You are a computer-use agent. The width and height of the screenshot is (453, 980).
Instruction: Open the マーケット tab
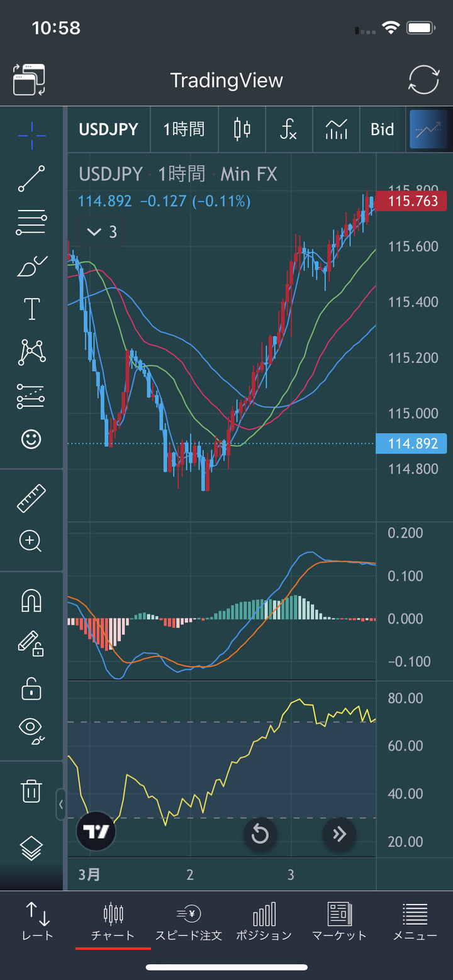(340, 921)
